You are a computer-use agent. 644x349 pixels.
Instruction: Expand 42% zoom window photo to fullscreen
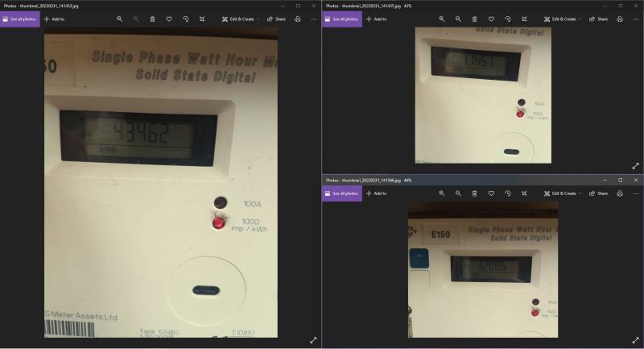click(635, 166)
